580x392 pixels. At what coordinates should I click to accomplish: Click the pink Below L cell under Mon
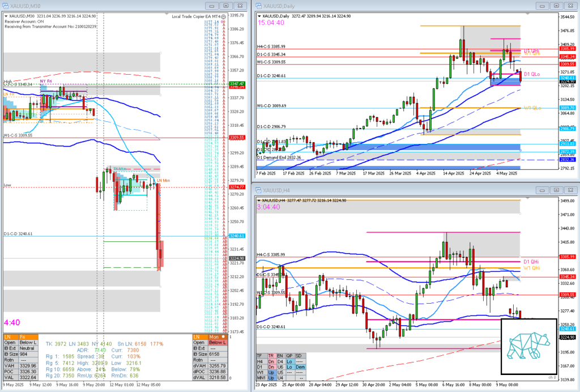[x=218, y=343]
